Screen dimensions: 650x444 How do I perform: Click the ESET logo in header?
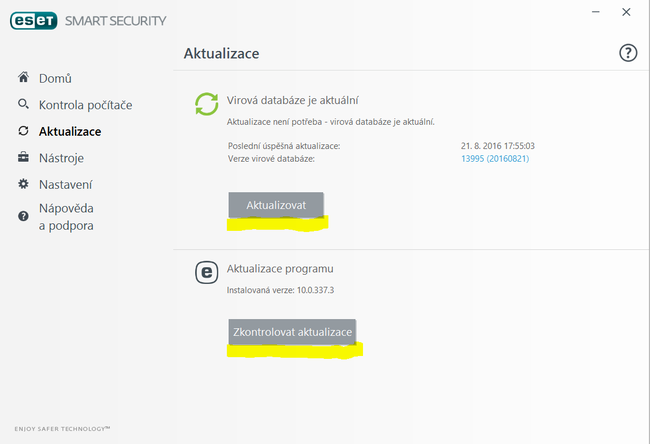pyautogui.click(x=34, y=21)
